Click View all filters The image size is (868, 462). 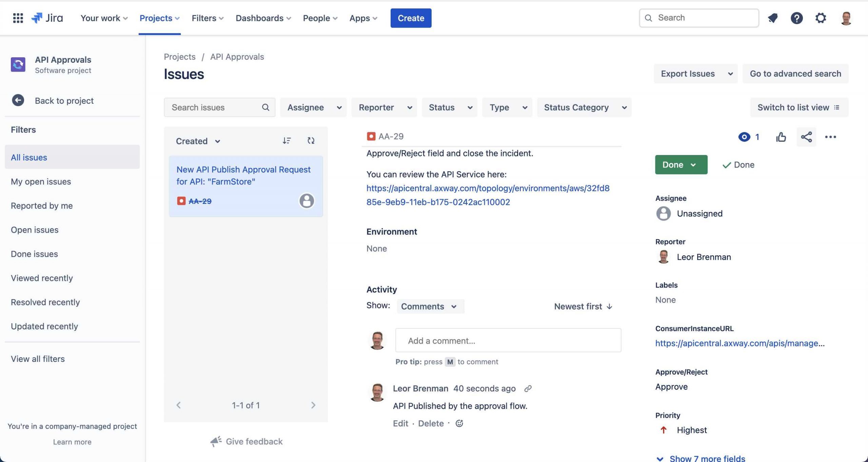pos(38,359)
